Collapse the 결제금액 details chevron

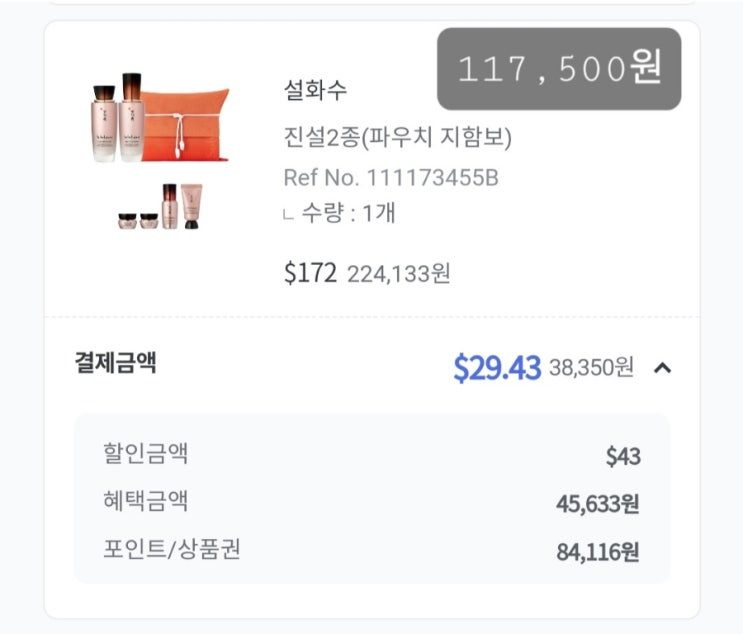pos(662,368)
